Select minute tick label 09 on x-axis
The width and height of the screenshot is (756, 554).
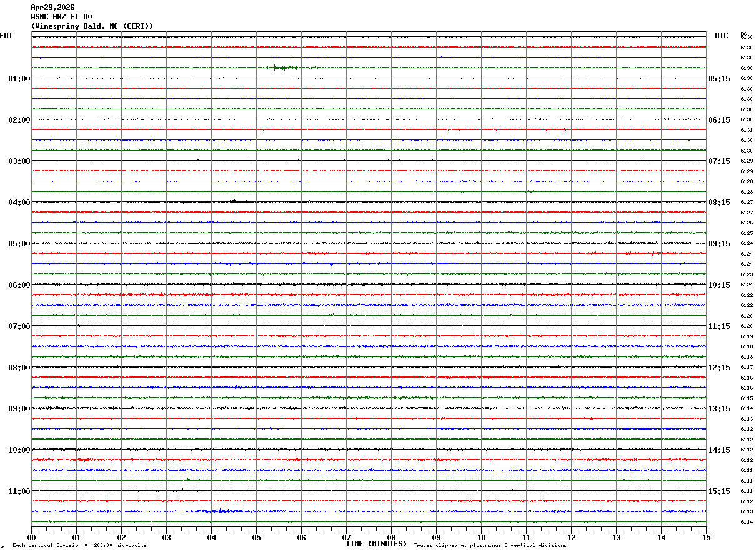(436, 538)
